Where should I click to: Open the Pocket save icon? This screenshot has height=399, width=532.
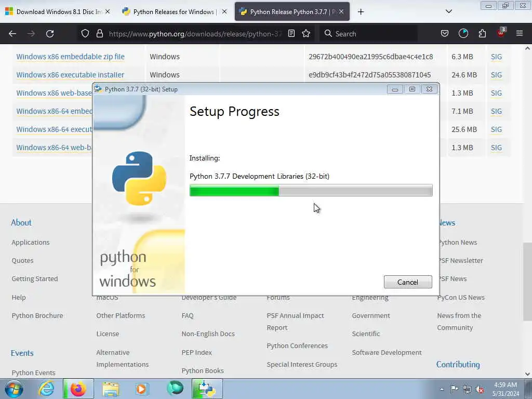coord(445,33)
